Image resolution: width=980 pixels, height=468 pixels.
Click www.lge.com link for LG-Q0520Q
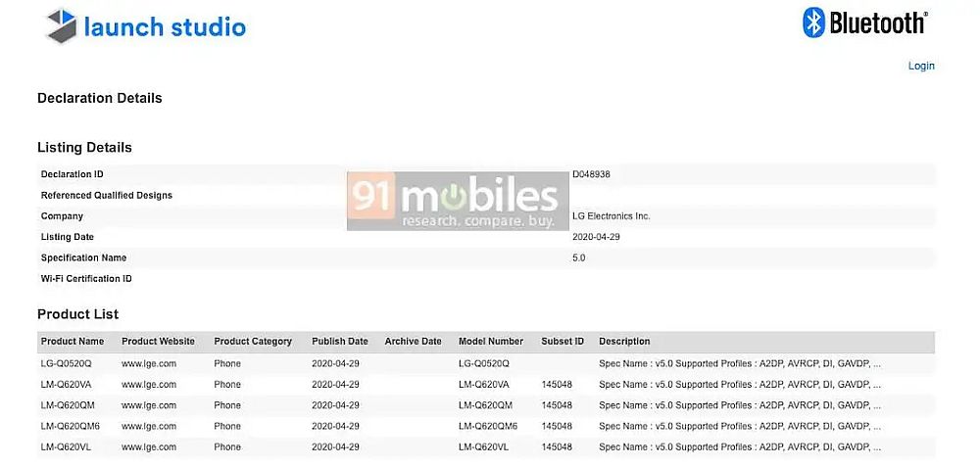[x=149, y=363]
